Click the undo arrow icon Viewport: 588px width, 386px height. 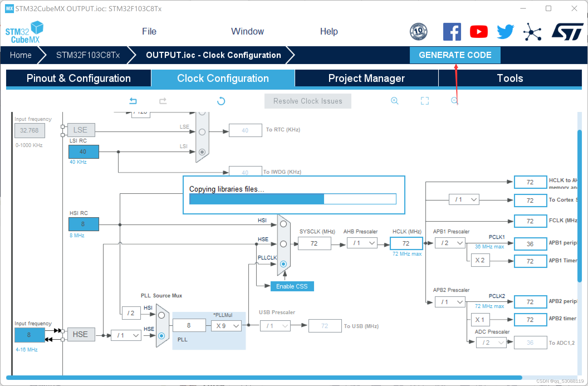coord(133,101)
